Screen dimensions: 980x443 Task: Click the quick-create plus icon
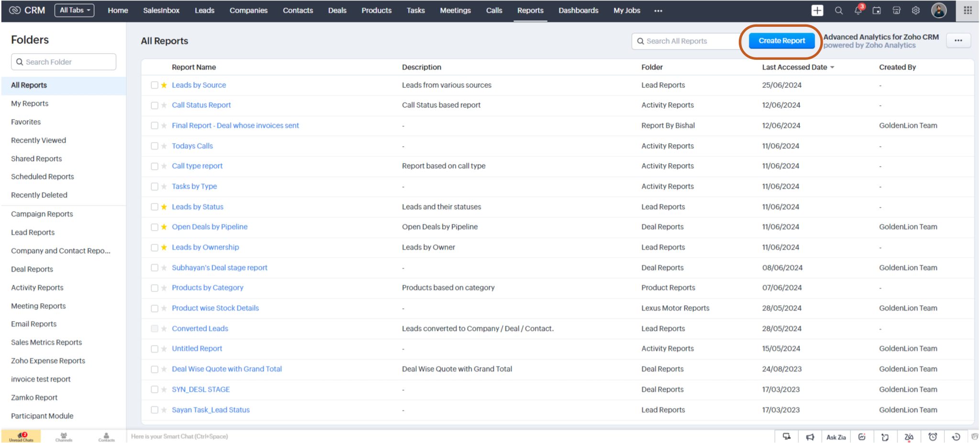(817, 10)
